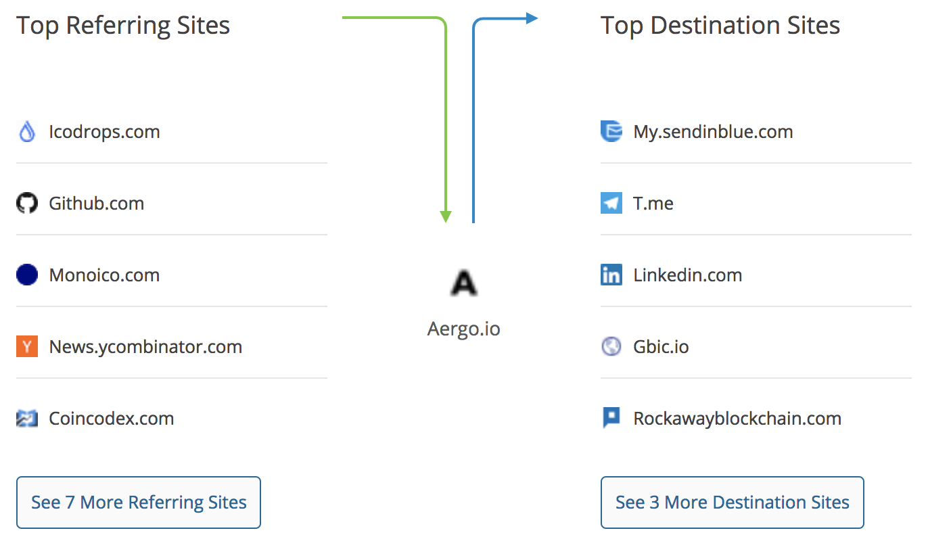This screenshot has width=928, height=560.
Task: Click the LinkedIn logo icon
Action: [x=611, y=275]
